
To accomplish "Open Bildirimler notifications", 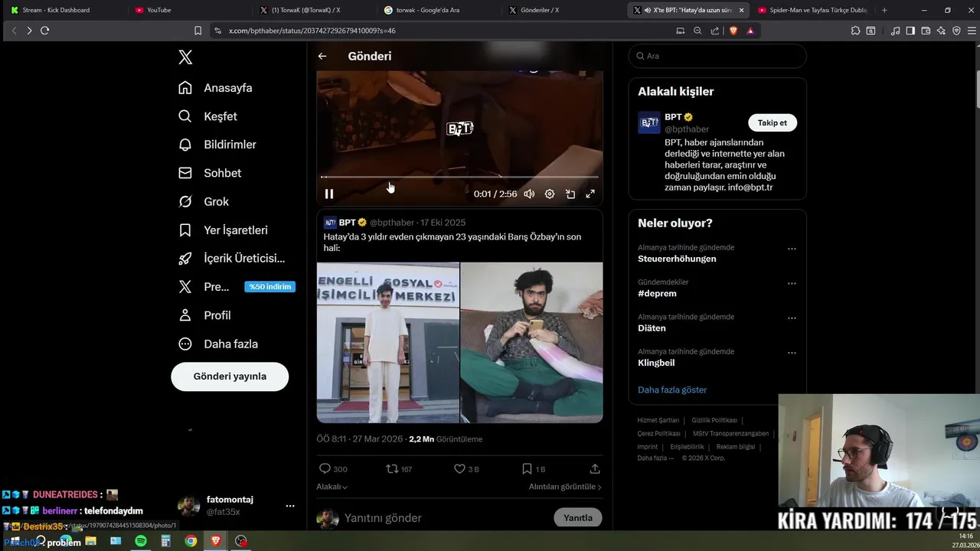I will click(217, 145).
